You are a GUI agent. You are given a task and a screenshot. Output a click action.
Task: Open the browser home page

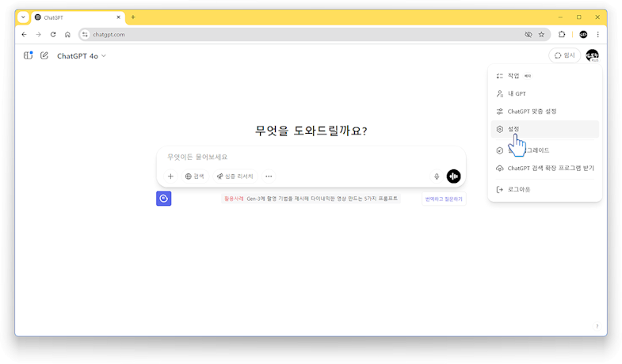[67, 35]
